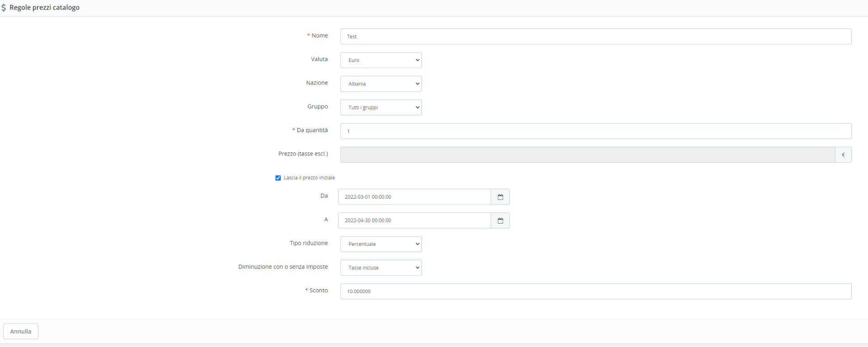Open Diminuzione con o senza imposte dropdown

point(381,267)
